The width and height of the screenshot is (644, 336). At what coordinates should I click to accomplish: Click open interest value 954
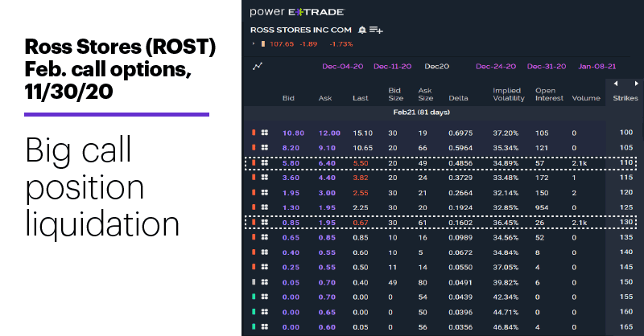[542, 207]
